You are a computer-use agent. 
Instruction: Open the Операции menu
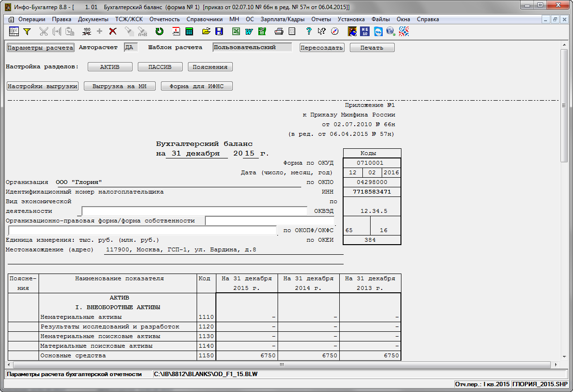(x=32, y=19)
